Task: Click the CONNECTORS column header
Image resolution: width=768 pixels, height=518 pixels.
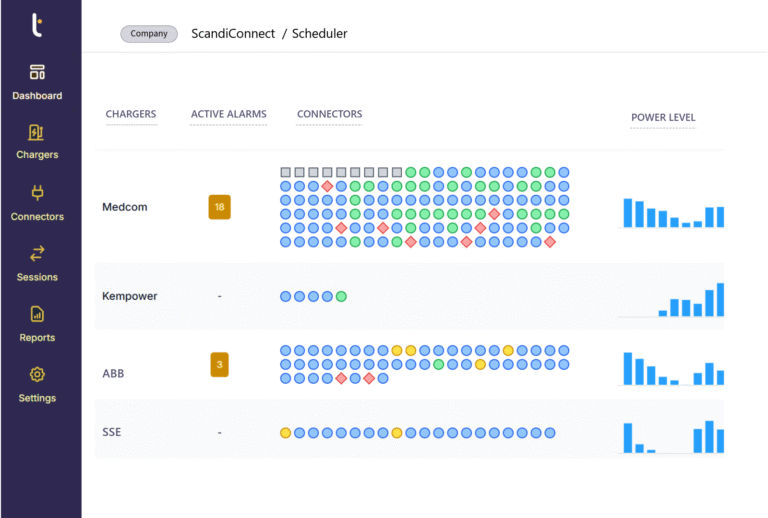Action: [329, 114]
